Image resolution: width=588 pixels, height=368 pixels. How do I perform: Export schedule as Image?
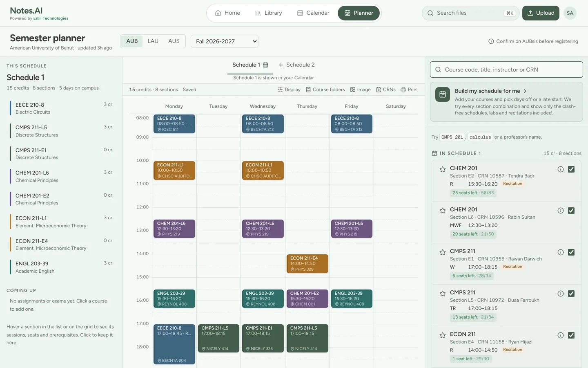point(361,90)
